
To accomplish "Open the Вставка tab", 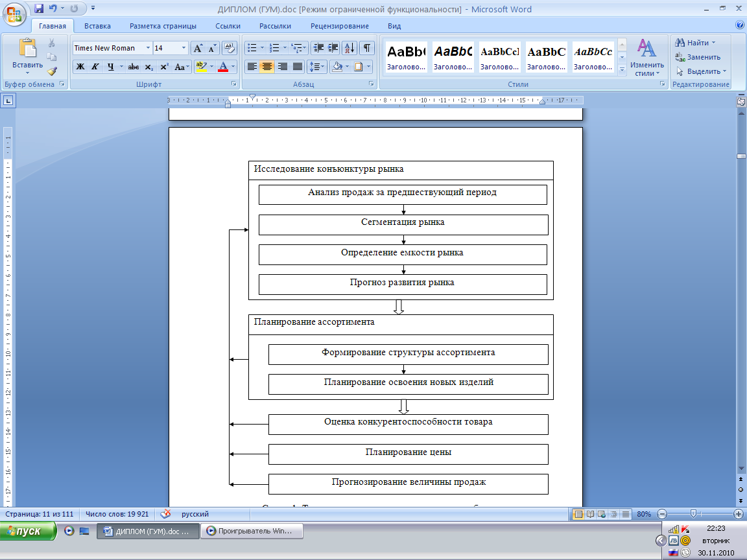I will click(x=97, y=26).
